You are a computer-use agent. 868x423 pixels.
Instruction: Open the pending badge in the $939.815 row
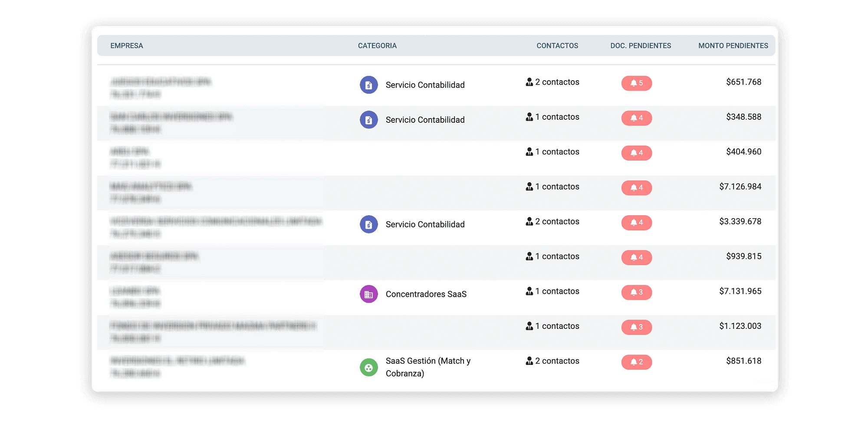click(637, 257)
